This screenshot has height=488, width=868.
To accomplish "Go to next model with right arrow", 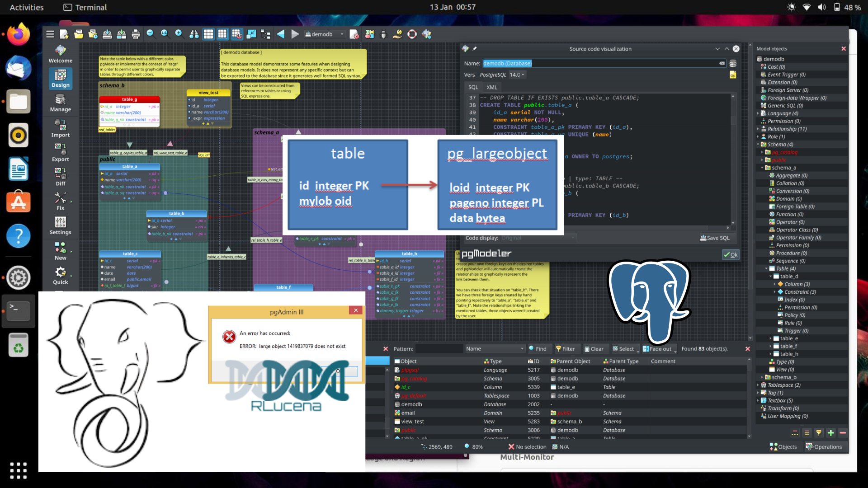I will click(x=295, y=34).
